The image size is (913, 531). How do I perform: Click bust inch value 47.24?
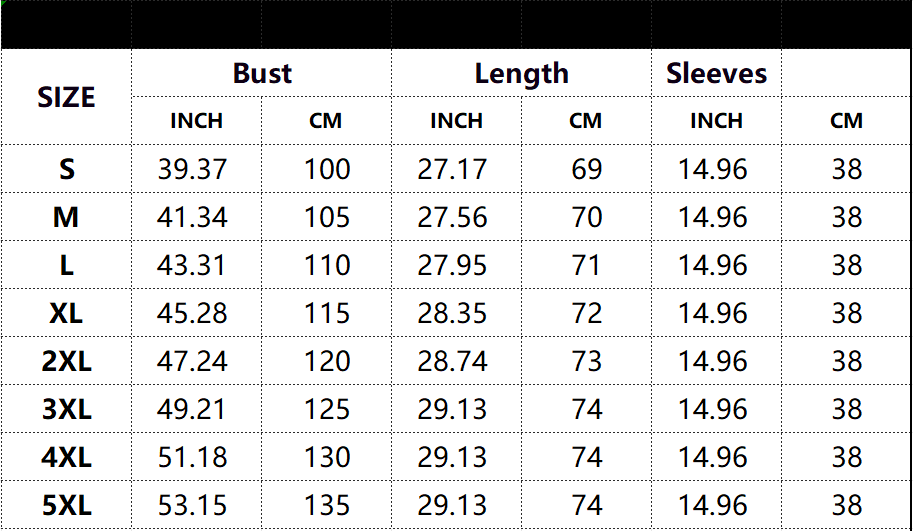[192, 362]
